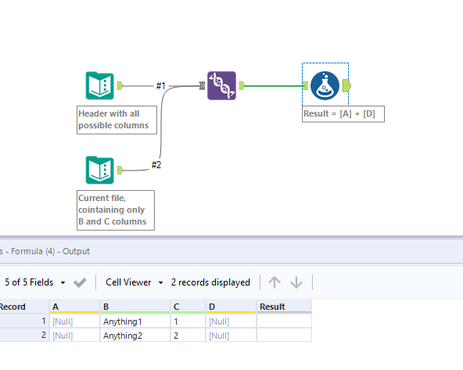Select the green connection line to Formula tool
This screenshot has width=463, height=370.
click(x=273, y=86)
